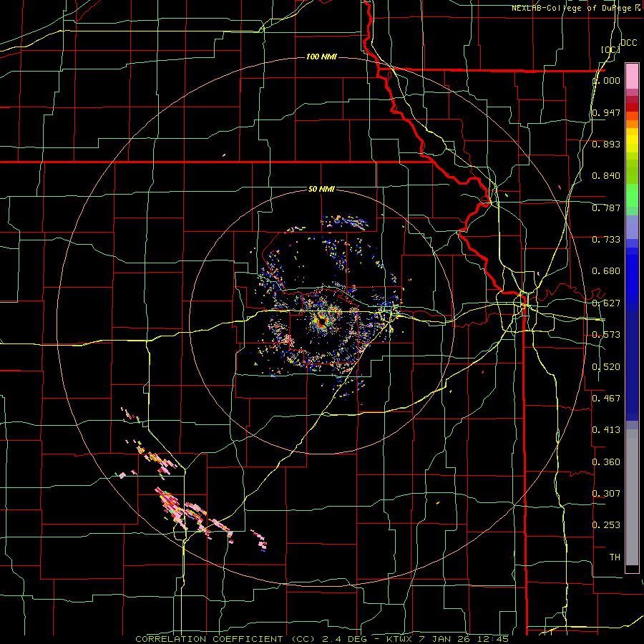This screenshot has height=644, width=644.
Task: Click the 0.627 legend value
Action: [606, 303]
